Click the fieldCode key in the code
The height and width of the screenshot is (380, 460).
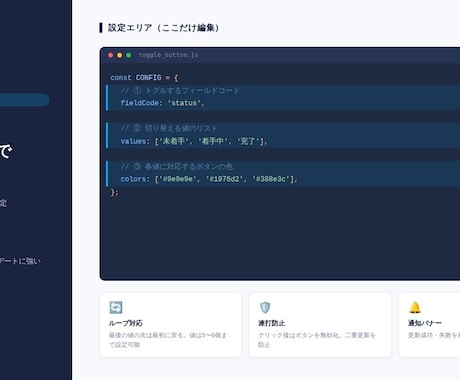139,103
